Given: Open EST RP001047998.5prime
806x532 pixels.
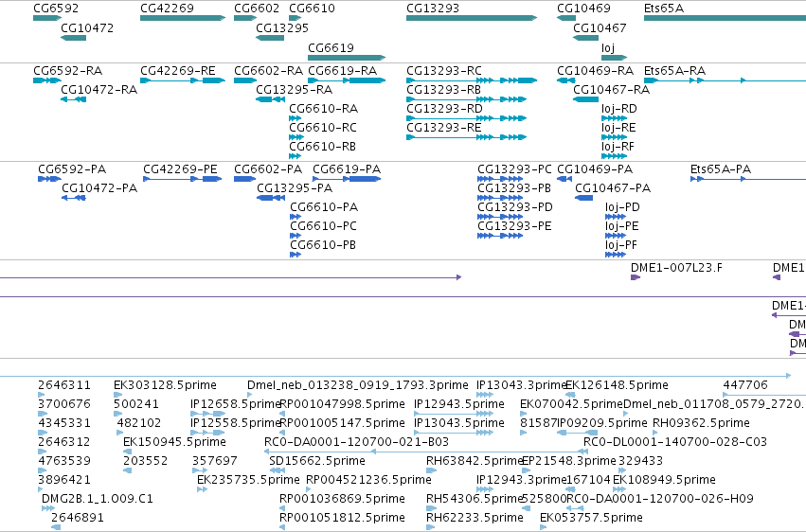Looking at the screenshot, I should point(342,403).
